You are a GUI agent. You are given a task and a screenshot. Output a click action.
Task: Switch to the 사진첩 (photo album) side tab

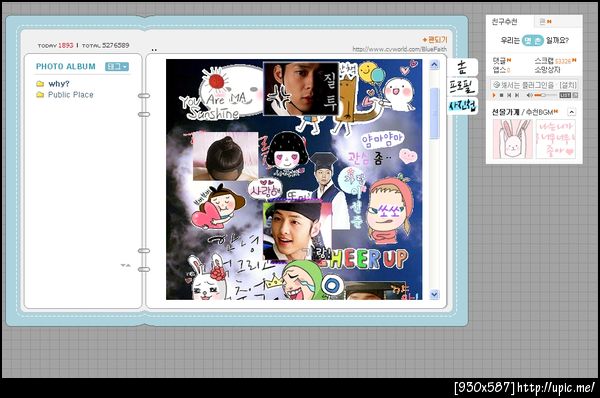462,106
